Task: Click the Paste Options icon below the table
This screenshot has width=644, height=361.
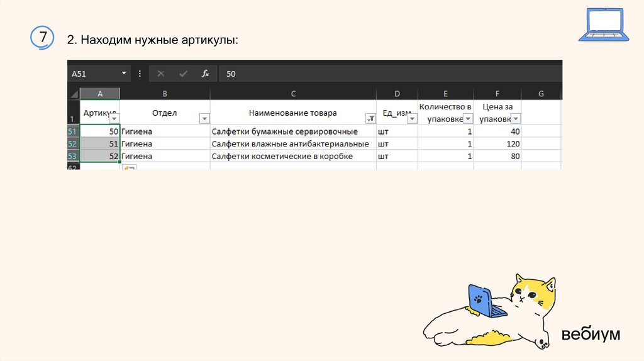Action: coord(130,168)
